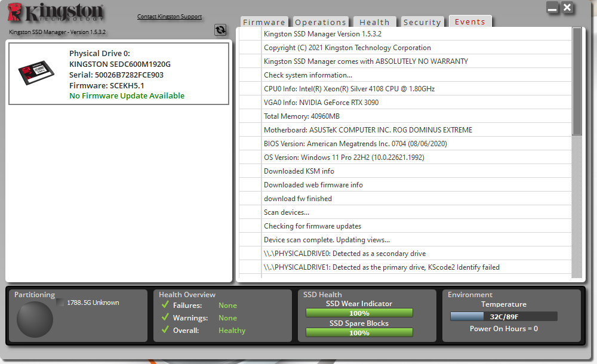Image resolution: width=597 pixels, height=364 pixels.
Task: Select the BIOS Version American Megatrends row
Action: tap(405, 144)
